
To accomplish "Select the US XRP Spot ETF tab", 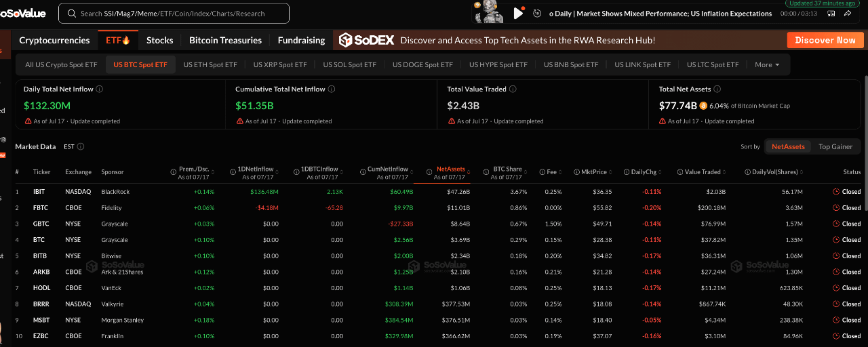I will click(280, 65).
